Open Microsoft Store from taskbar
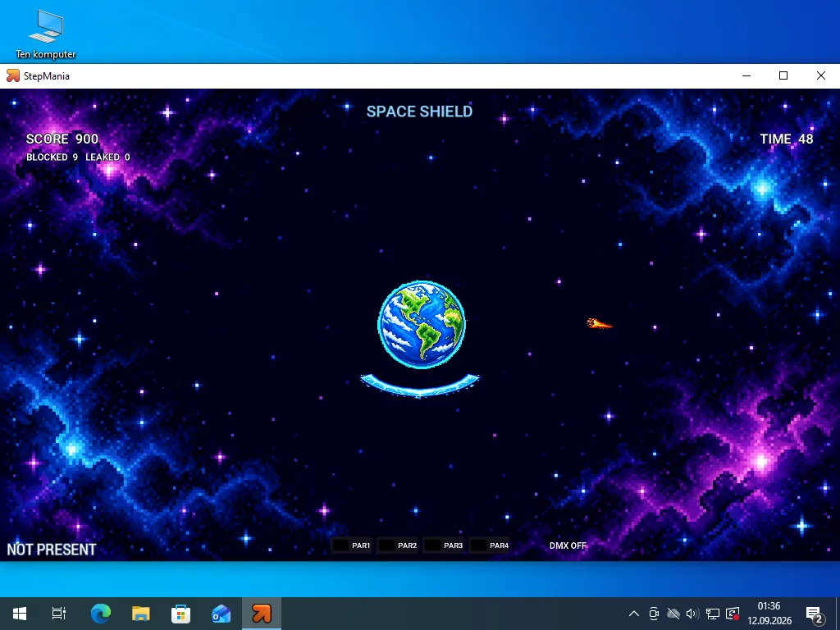Image resolution: width=840 pixels, height=630 pixels. click(181, 614)
